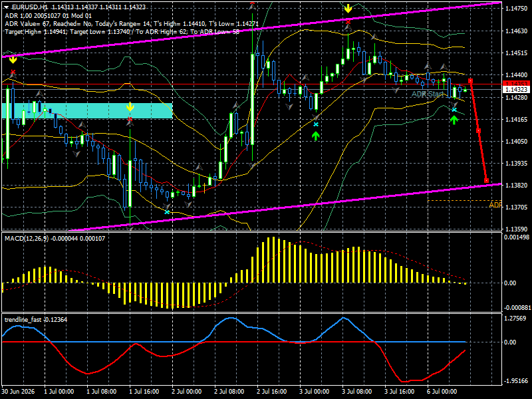
Task: Select green buy arrow near 6 Jul 00:00
Action: tap(454, 120)
